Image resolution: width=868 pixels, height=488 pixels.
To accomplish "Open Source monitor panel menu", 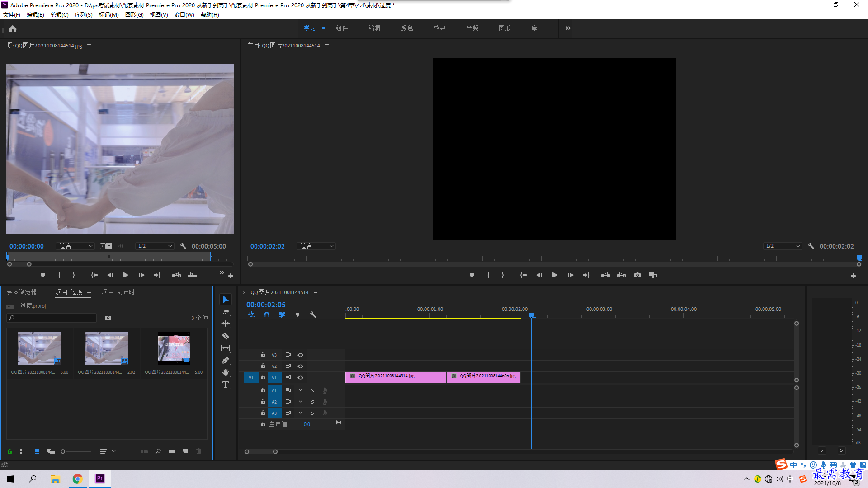I will (x=89, y=46).
